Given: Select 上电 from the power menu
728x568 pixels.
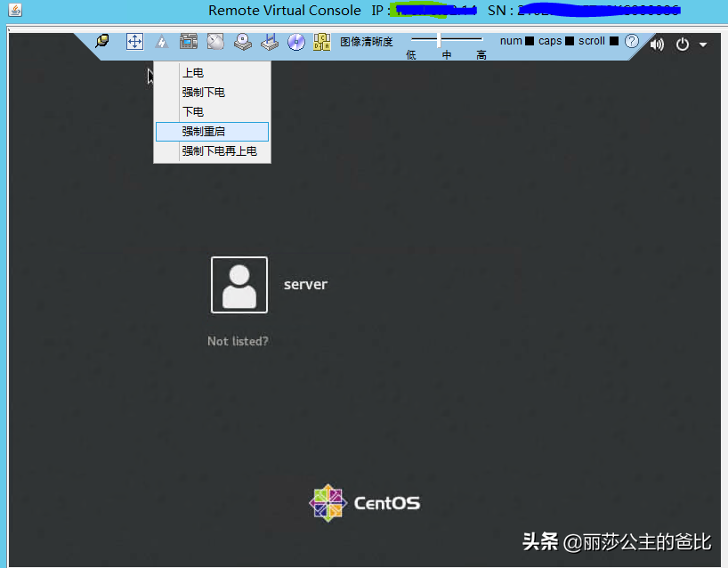Looking at the screenshot, I should point(193,72).
